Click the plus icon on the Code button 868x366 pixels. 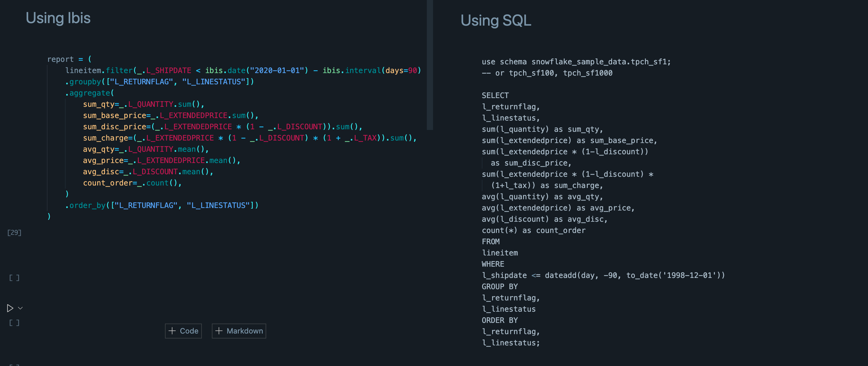pos(172,331)
